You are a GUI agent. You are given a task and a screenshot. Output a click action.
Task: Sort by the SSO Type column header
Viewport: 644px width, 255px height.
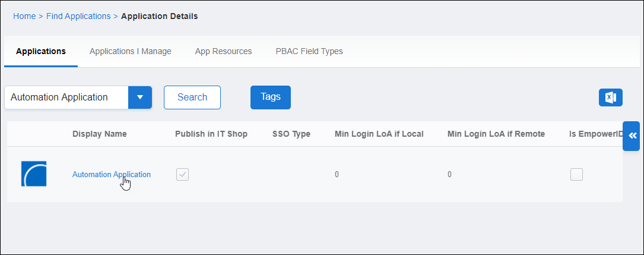click(x=291, y=134)
